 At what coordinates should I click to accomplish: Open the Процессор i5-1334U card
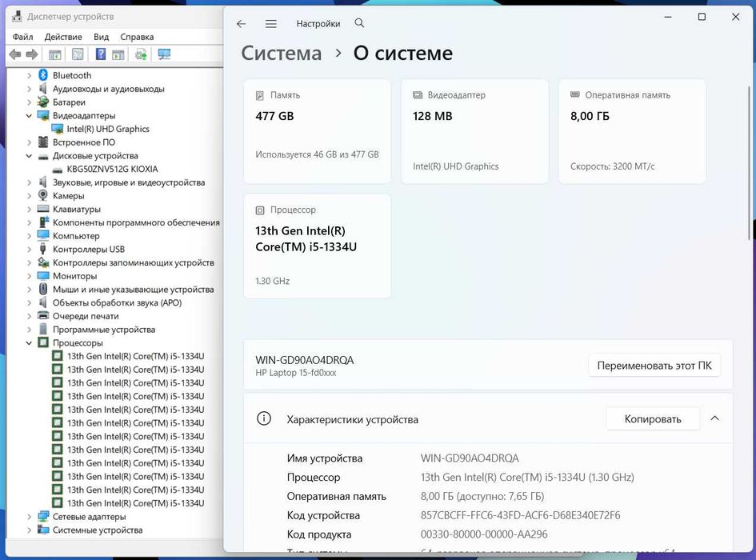coord(318,246)
